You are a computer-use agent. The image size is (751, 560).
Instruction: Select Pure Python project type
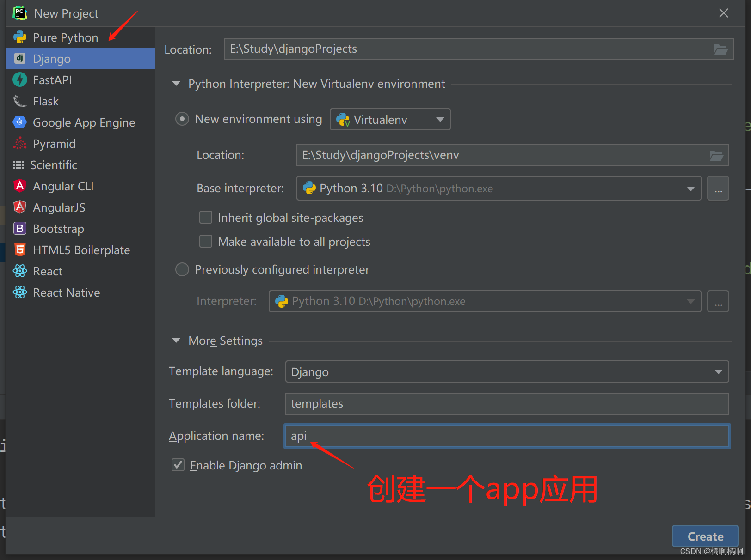(x=80, y=37)
